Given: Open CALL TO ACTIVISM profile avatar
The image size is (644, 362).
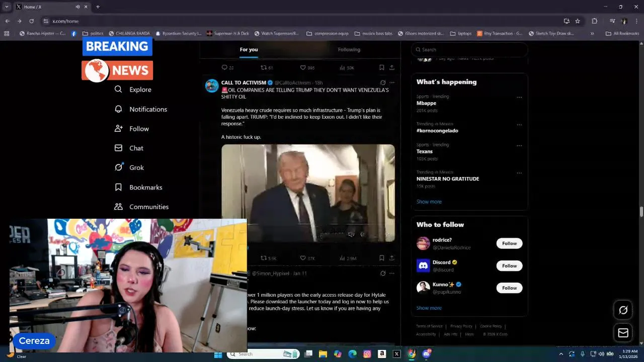Looking at the screenshot, I should point(212,85).
